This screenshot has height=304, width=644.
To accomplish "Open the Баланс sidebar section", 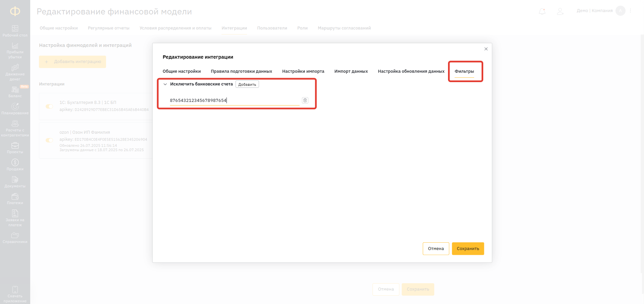I will [x=15, y=92].
